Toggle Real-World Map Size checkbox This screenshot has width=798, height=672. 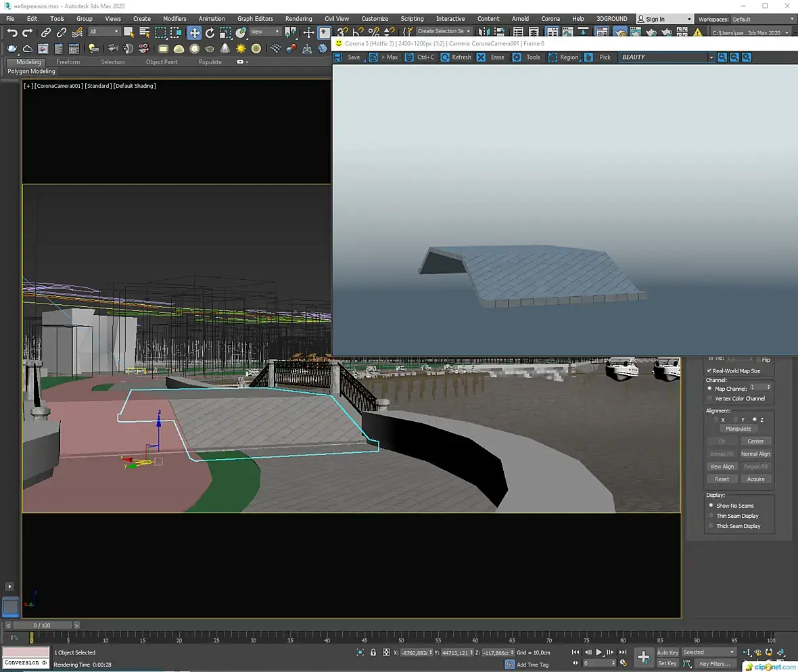709,371
